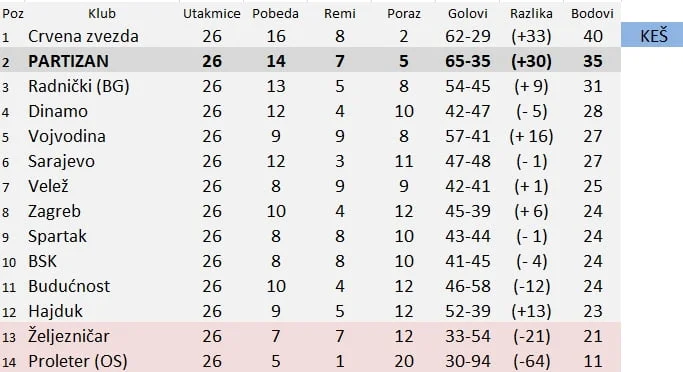Click the Razlika header cell

pos(531,14)
